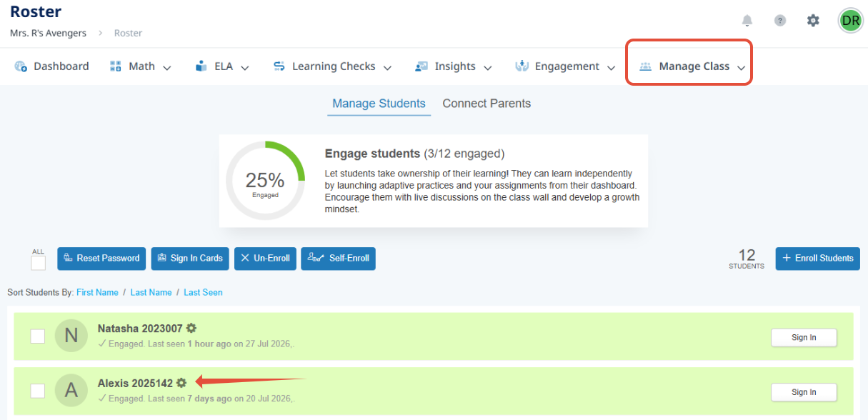Click the N avatar for Natasha

pos(71,336)
